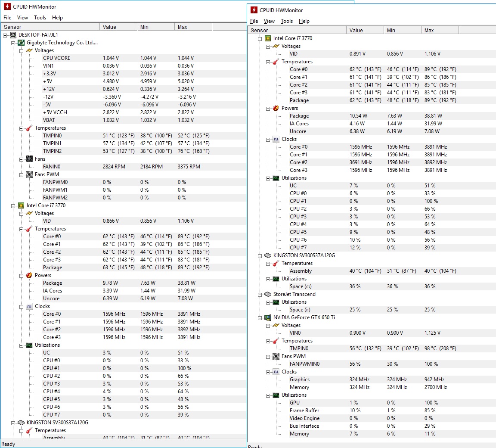The image size is (496, 448).
Task: Click the GPU Utilizations icon in right window
Action: [276, 395]
